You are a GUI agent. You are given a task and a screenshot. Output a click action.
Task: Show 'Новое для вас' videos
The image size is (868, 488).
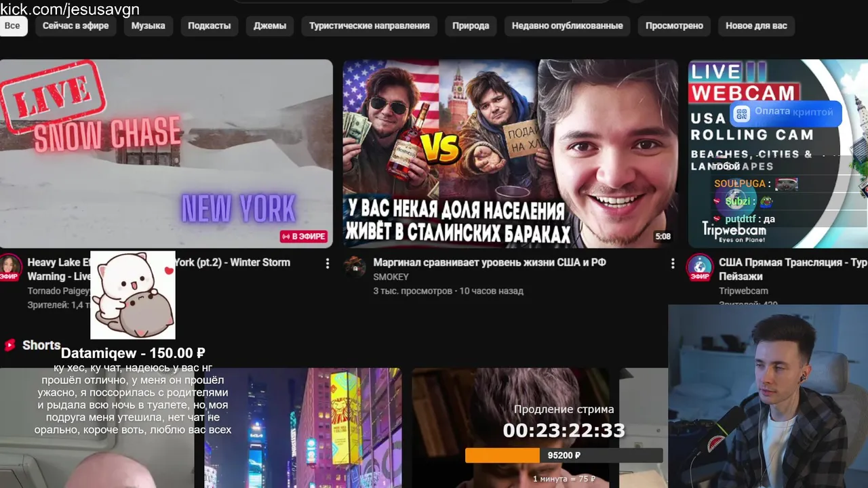[x=756, y=26]
